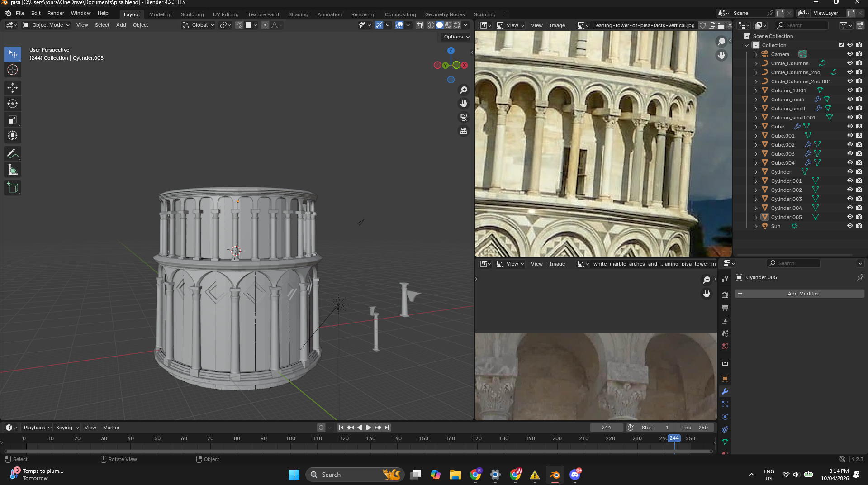Click the zoom icon in 3D viewport
868x485 pixels.
point(464,90)
